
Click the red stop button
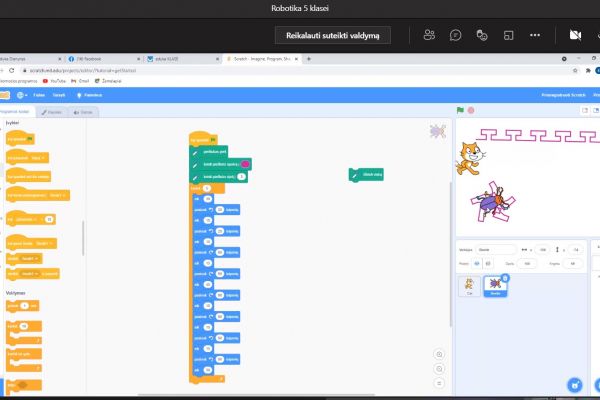coord(471,110)
